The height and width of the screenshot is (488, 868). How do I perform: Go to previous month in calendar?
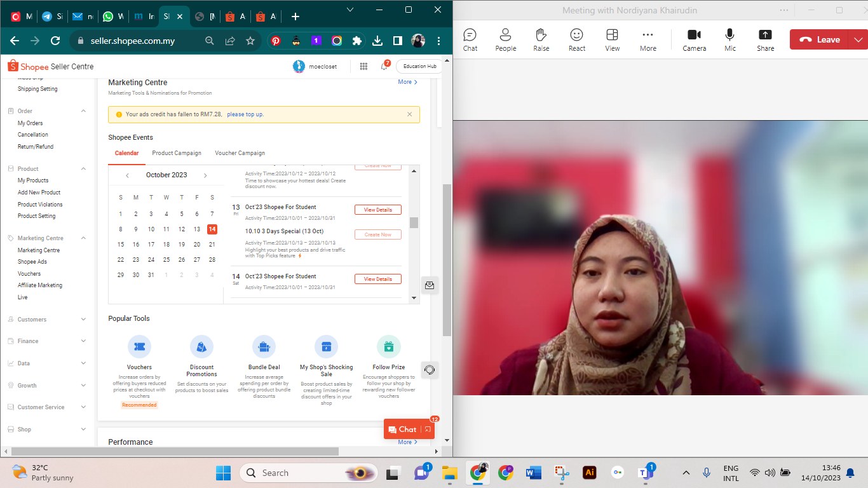point(127,175)
